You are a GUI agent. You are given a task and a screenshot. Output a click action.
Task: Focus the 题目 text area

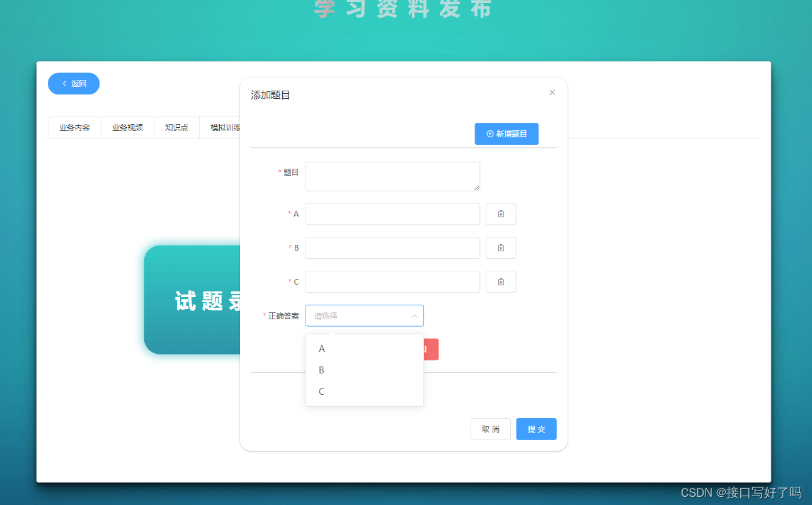pos(393,176)
